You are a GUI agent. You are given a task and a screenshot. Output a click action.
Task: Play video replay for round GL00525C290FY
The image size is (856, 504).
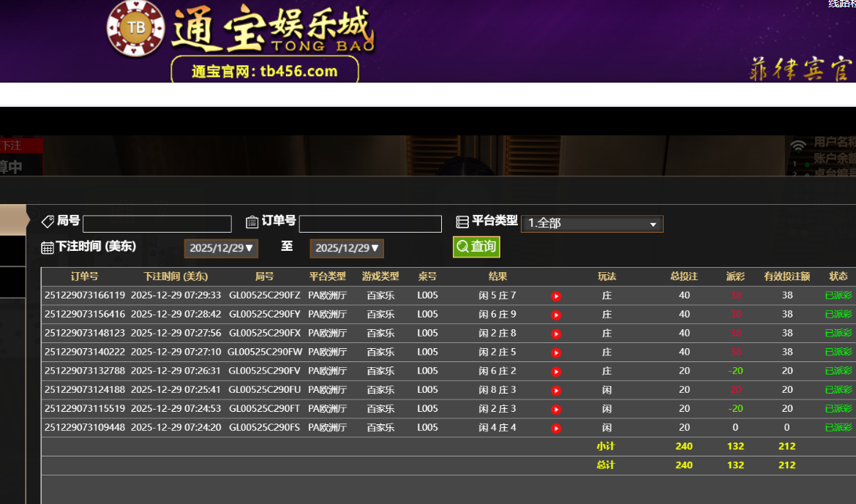[556, 315]
